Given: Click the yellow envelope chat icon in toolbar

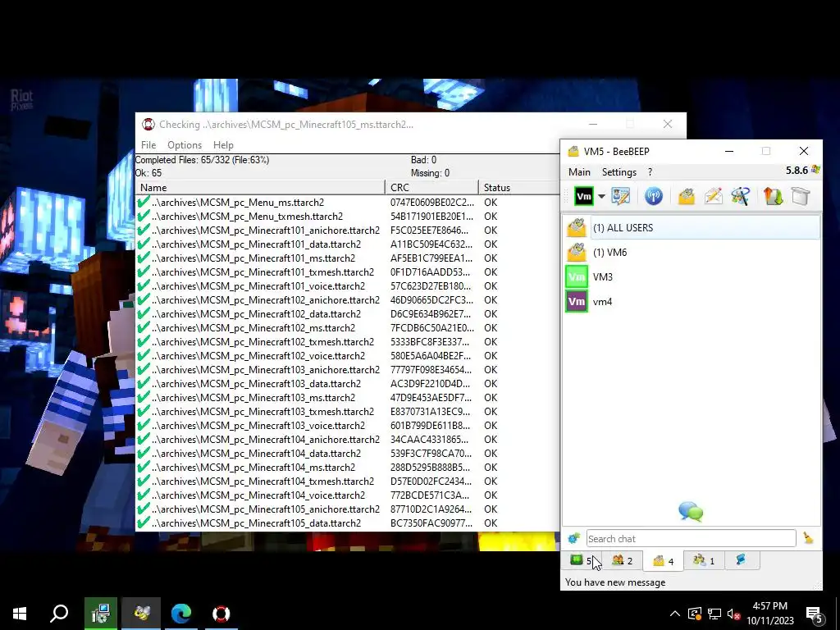Looking at the screenshot, I should (x=687, y=196).
